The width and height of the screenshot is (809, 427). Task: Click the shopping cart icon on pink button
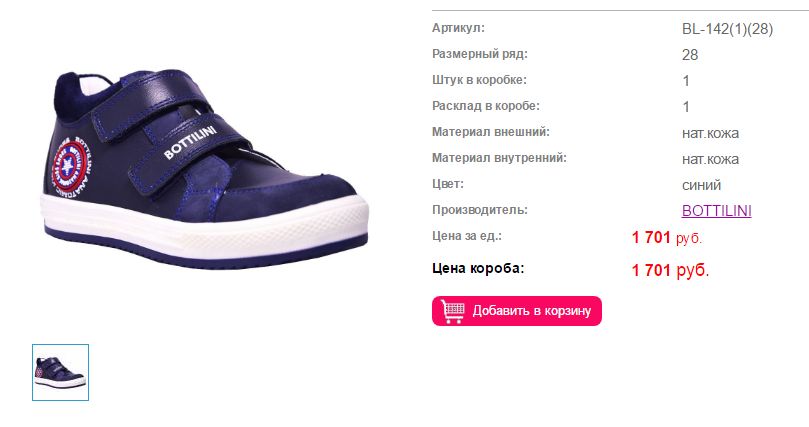452,311
